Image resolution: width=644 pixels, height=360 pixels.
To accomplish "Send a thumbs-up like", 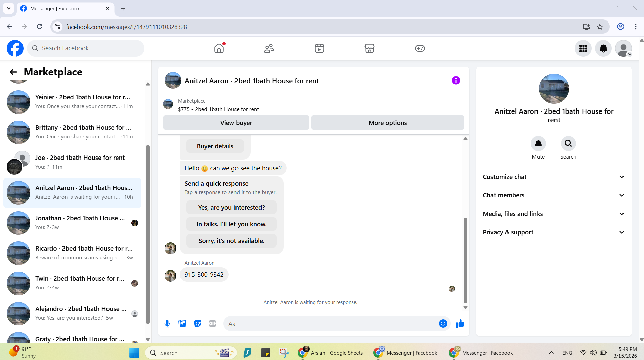I will coord(460,324).
